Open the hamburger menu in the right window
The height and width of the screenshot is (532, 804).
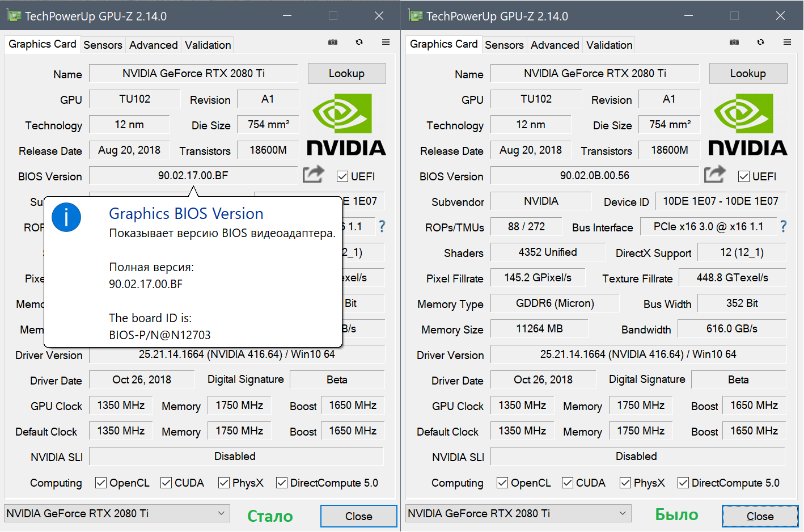click(787, 42)
